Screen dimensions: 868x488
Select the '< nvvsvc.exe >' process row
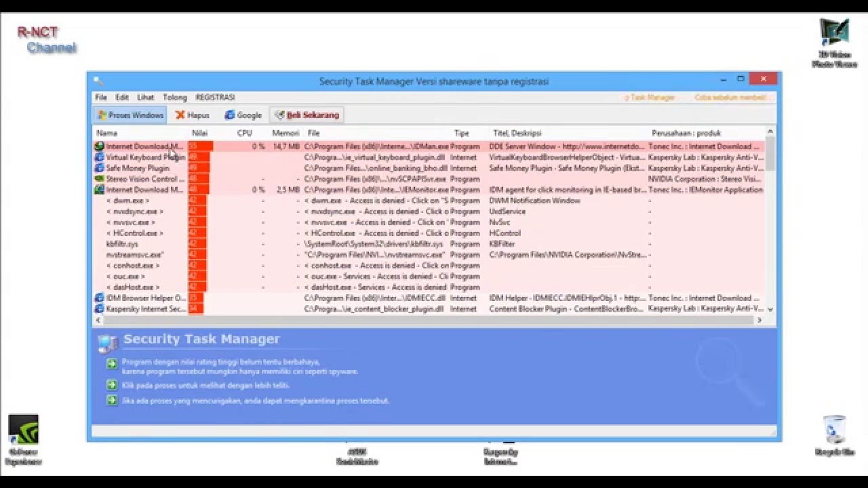pyautogui.click(x=429, y=222)
